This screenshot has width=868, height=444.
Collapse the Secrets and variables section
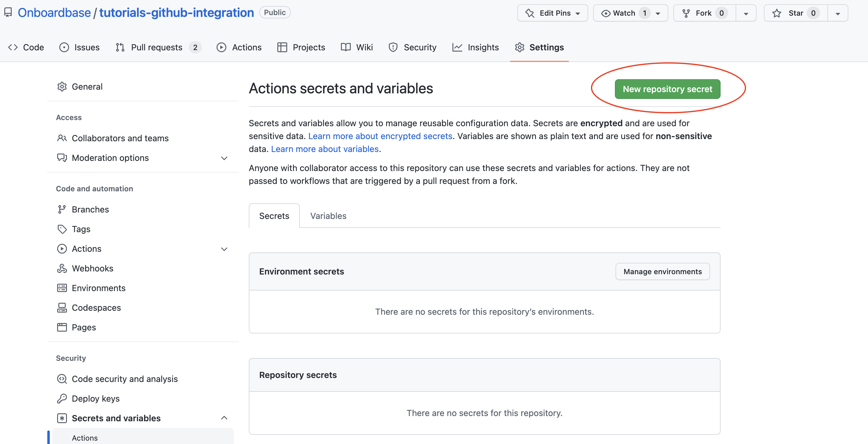224,418
